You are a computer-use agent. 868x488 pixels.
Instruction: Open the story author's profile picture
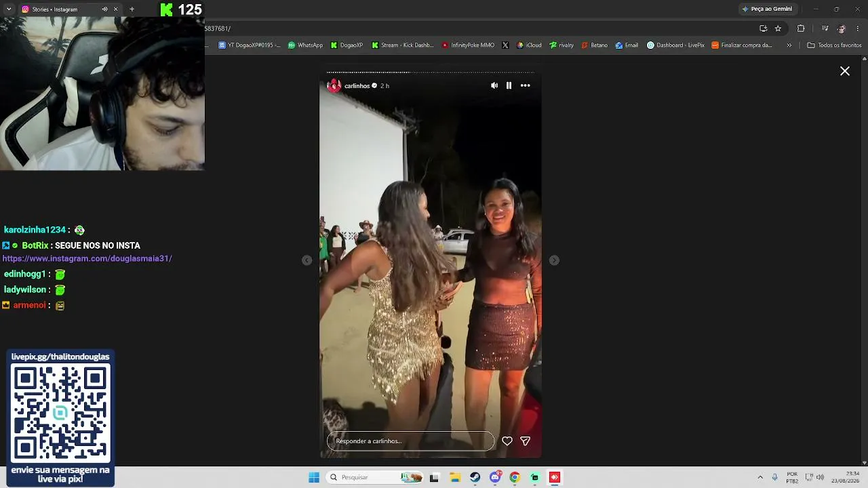[x=334, y=86]
